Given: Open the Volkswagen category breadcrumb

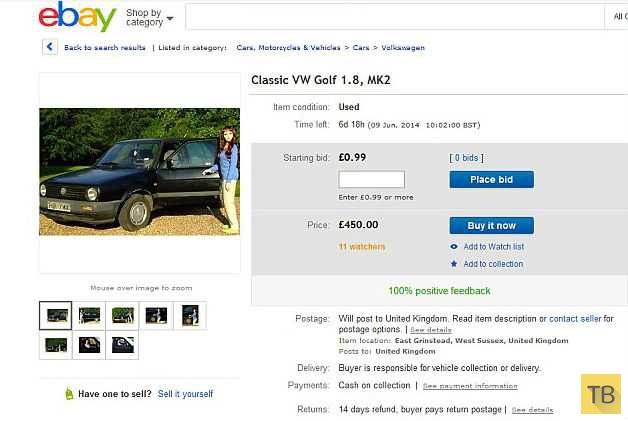Looking at the screenshot, I should (x=403, y=48).
